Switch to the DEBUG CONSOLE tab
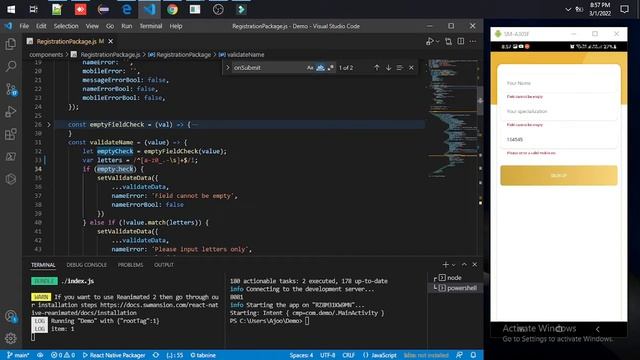Screen dimensions: 640x360 [86, 265]
